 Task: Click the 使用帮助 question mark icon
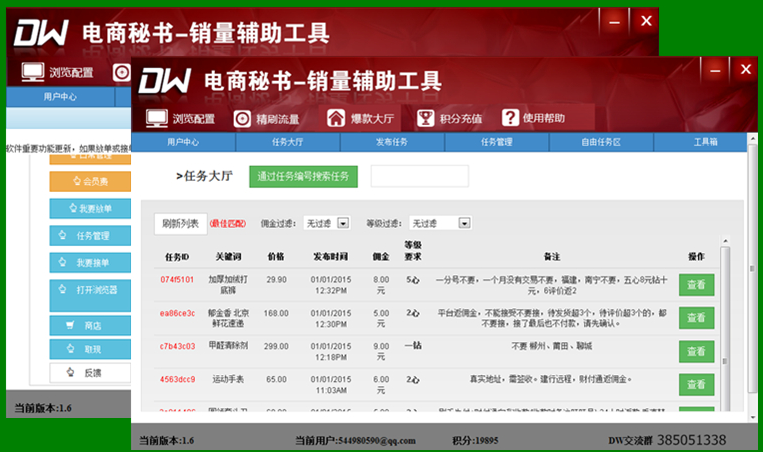pyautogui.click(x=510, y=118)
